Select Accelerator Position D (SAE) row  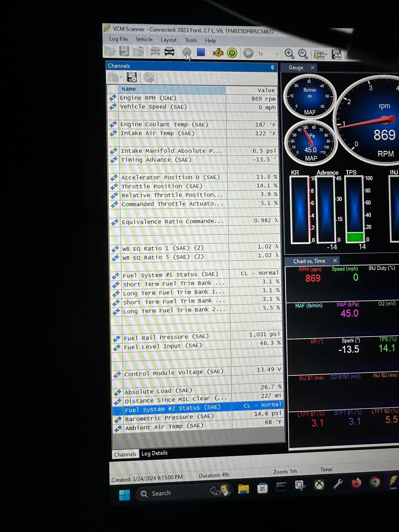[194, 177]
